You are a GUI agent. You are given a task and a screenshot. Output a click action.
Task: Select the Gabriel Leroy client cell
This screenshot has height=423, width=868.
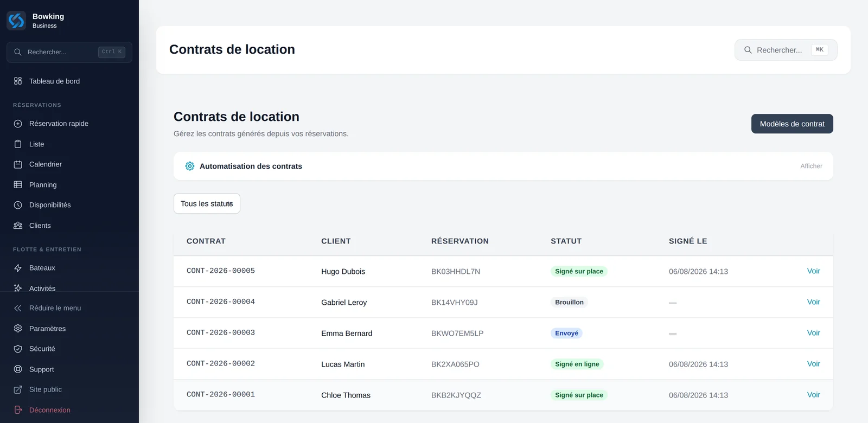[x=344, y=303]
